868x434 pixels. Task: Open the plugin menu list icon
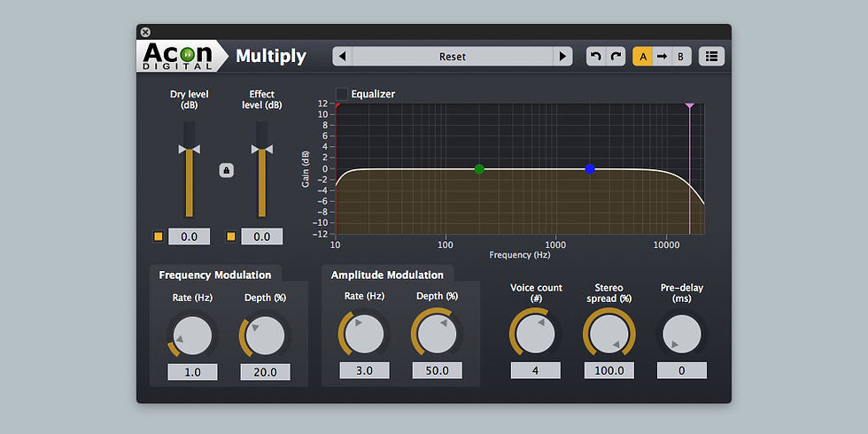[x=711, y=57]
